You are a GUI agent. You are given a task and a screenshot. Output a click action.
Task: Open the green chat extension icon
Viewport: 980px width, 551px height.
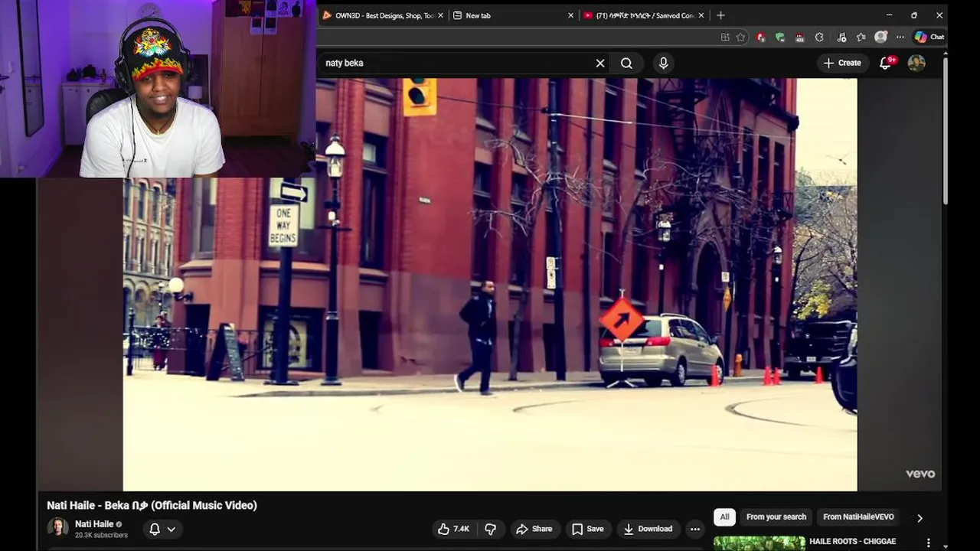(779, 37)
